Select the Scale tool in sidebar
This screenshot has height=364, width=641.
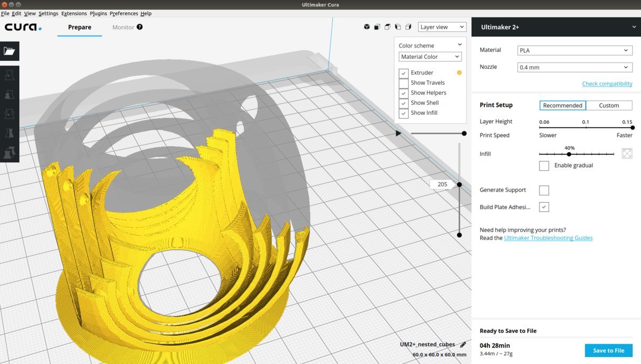point(10,94)
